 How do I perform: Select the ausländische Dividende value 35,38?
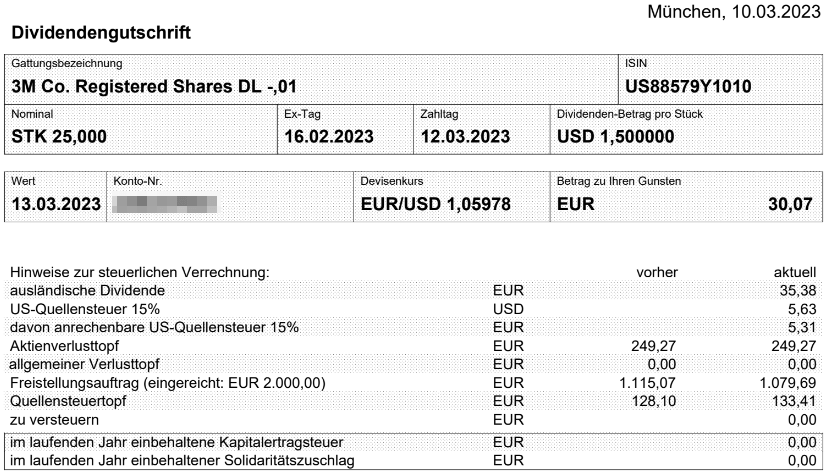[x=798, y=290]
